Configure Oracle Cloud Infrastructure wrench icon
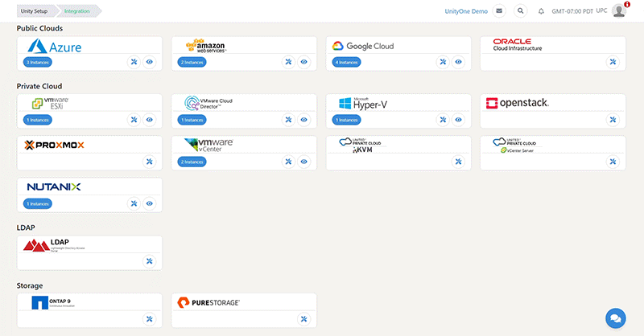The image size is (644, 336). [613, 62]
